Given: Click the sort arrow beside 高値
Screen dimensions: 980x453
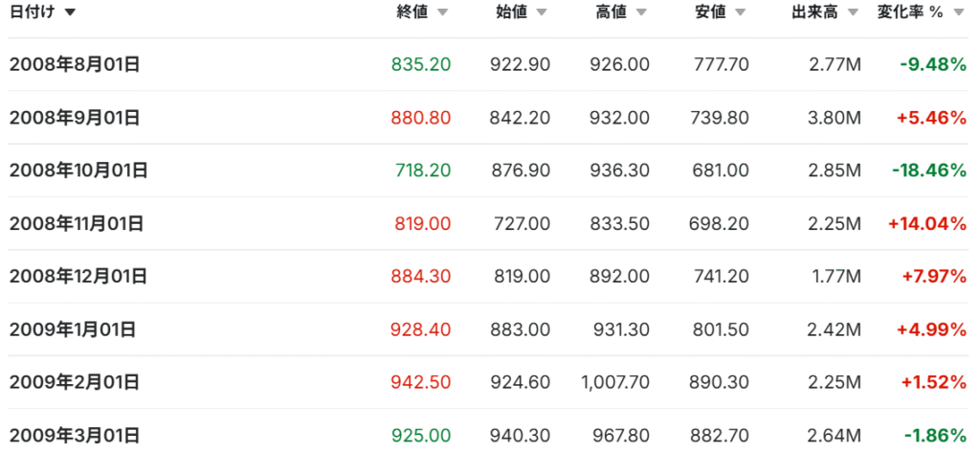Looking at the screenshot, I should click(x=641, y=12).
